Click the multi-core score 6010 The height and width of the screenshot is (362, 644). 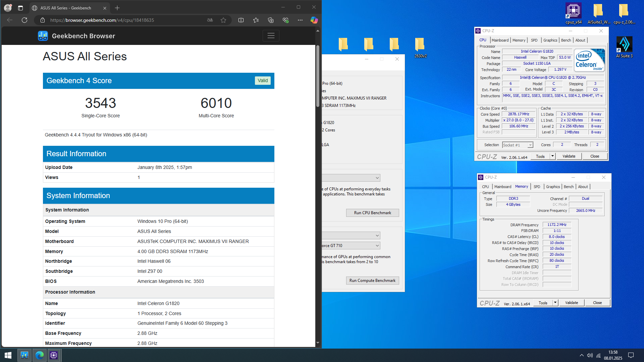tap(216, 103)
